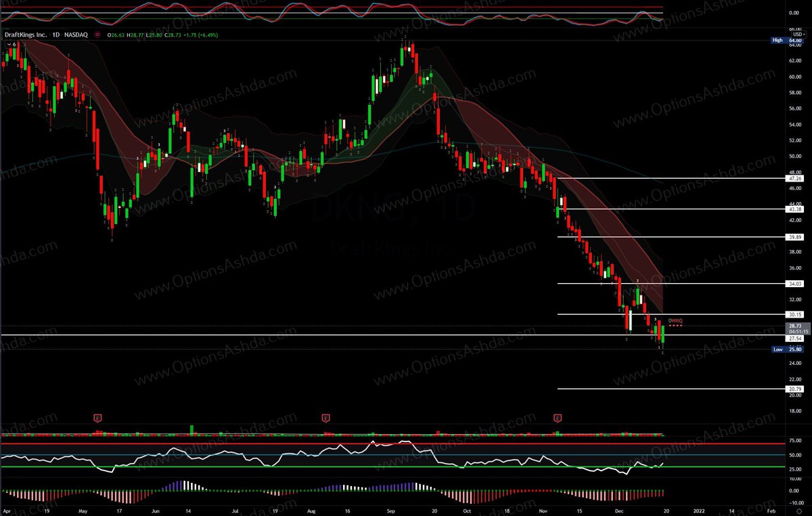Click the DWMQ label near latest candle
Viewport: 812px width, 516px height.
coord(675,320)
